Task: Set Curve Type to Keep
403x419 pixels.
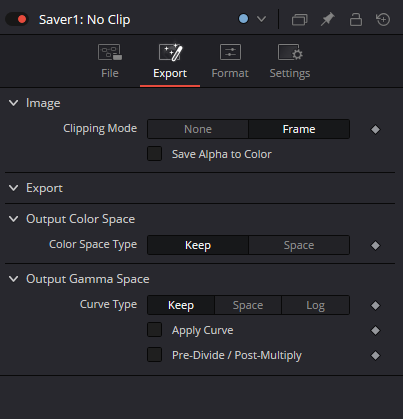Action: [181, 305]
